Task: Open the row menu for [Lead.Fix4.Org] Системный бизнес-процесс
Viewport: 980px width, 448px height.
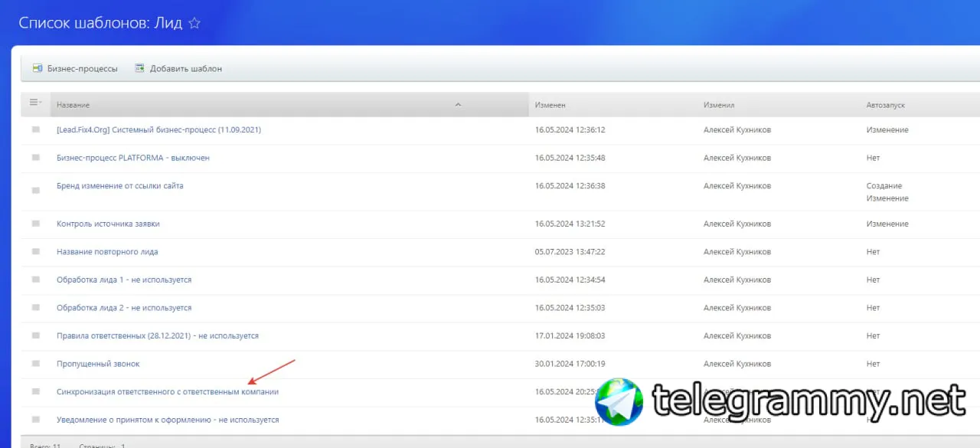Action: [35, 129]
